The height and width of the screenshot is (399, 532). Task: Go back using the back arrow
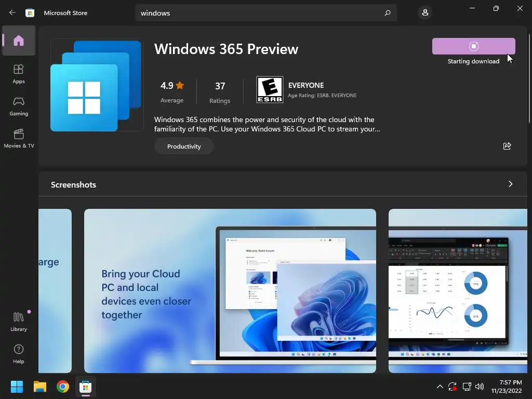pos(12,13)
